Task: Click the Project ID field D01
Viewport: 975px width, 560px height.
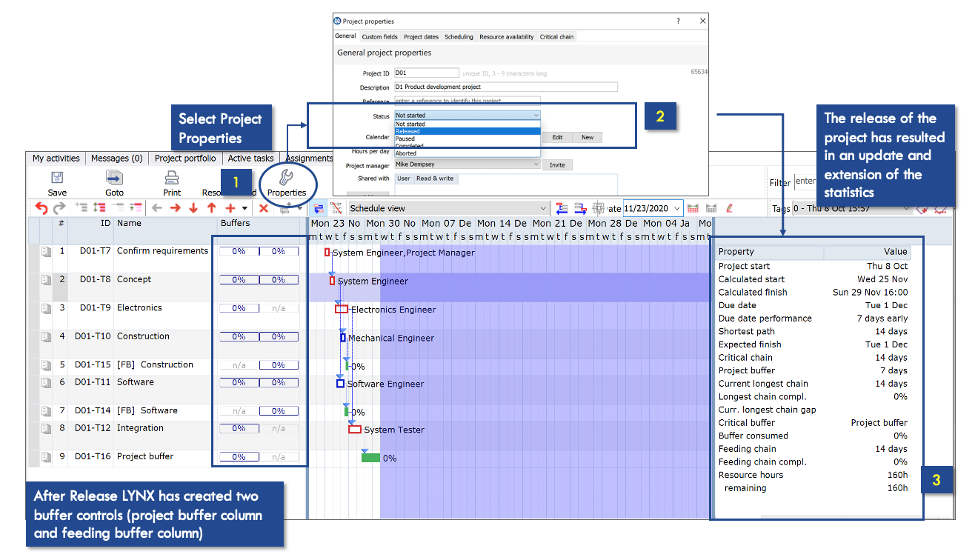Action: pyautogui.click(x=427, y=73)
